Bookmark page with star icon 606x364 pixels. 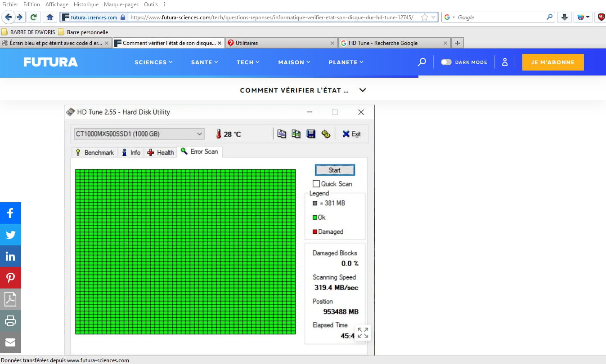point(424,17)
